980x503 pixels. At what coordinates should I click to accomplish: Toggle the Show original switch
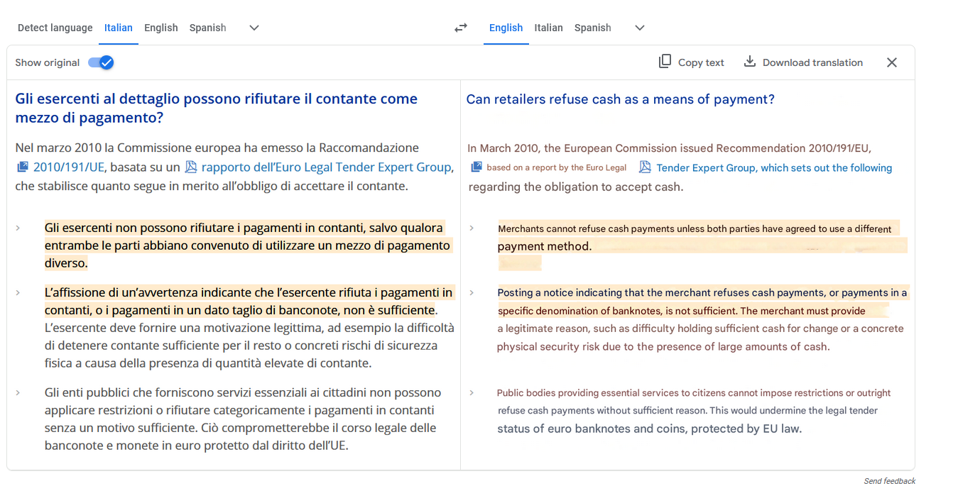click(101, 62)
